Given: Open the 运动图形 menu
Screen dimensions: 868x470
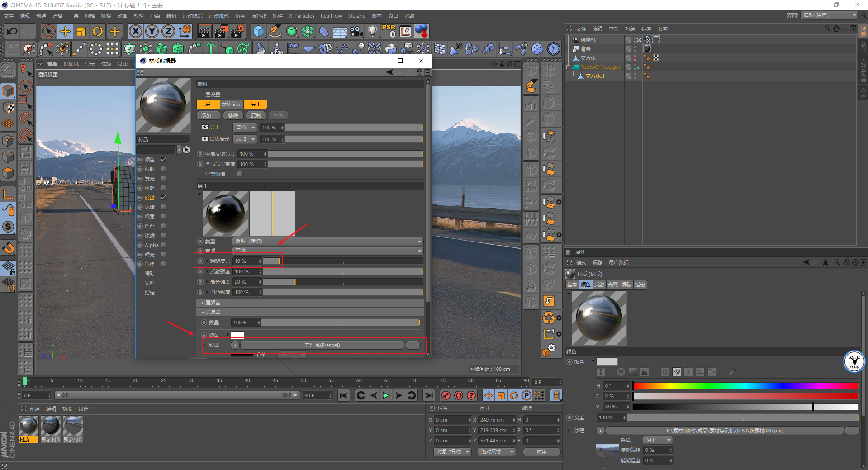Looking at the screenshot, I should click(x=219, y=16).
